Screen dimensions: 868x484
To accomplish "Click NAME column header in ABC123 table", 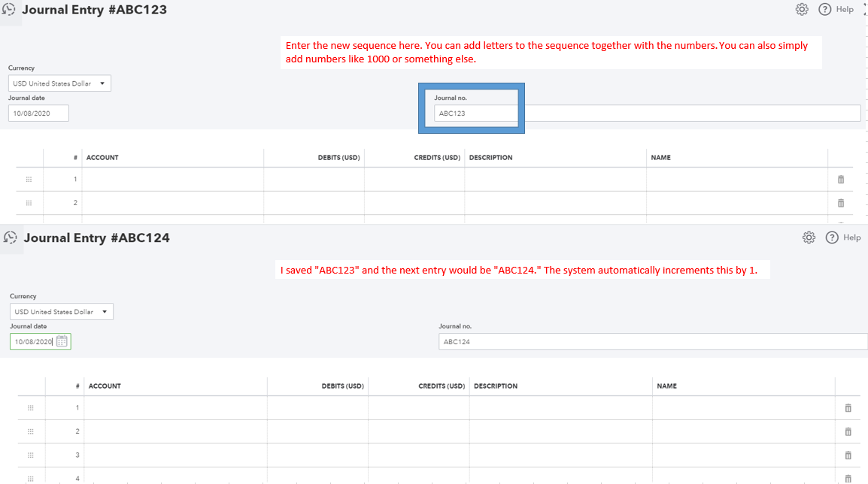I will click(x=660, y=158).
